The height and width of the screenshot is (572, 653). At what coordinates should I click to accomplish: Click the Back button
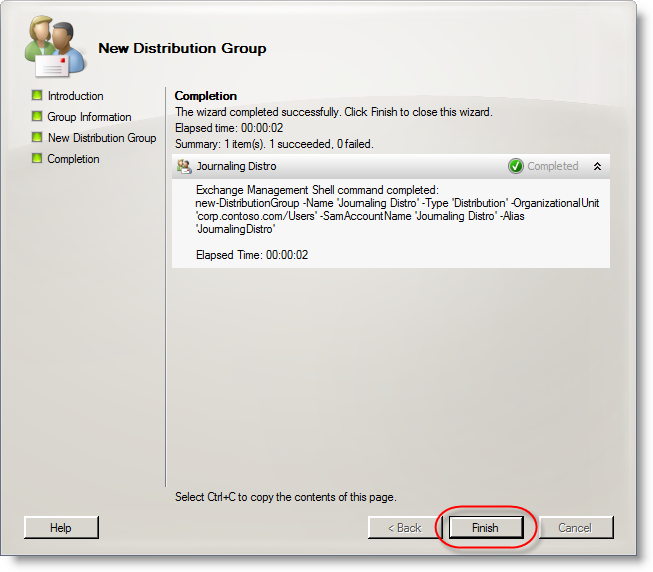click(x=404, y=527)
